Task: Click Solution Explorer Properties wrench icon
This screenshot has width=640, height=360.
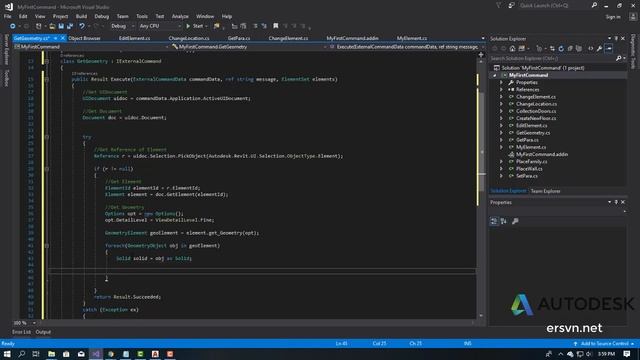Action: click(599, 49)
